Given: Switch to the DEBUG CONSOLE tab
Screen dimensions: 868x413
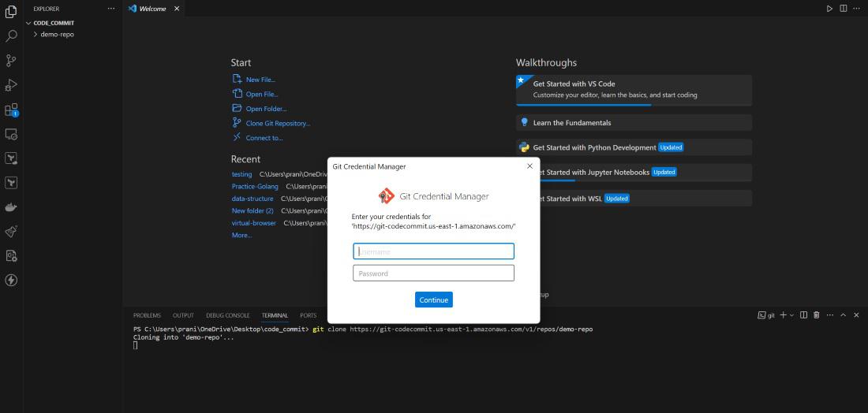Looking at the screenshot, I should pyautogui.click(x=227, y=316).
